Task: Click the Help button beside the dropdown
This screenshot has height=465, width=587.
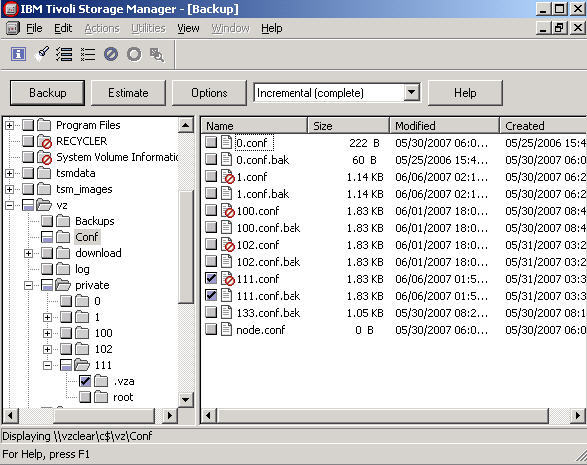Action: pyautogui.click(x=465, y=93)
